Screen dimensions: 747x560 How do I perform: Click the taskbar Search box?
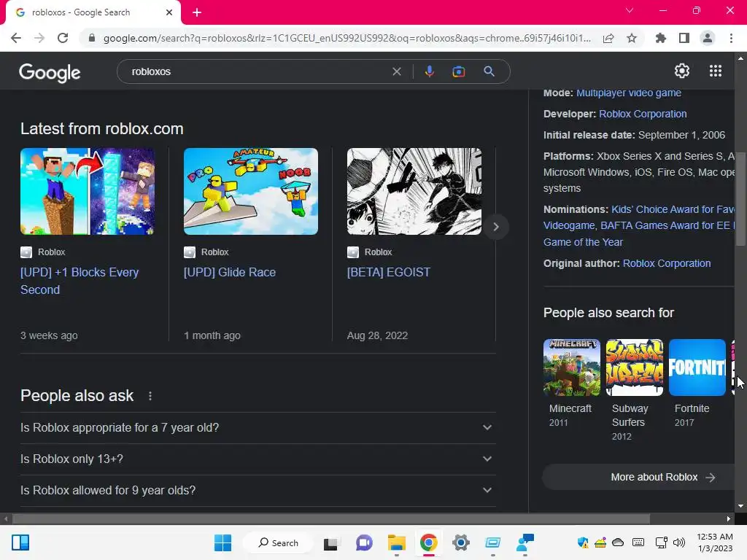(278, 542)
